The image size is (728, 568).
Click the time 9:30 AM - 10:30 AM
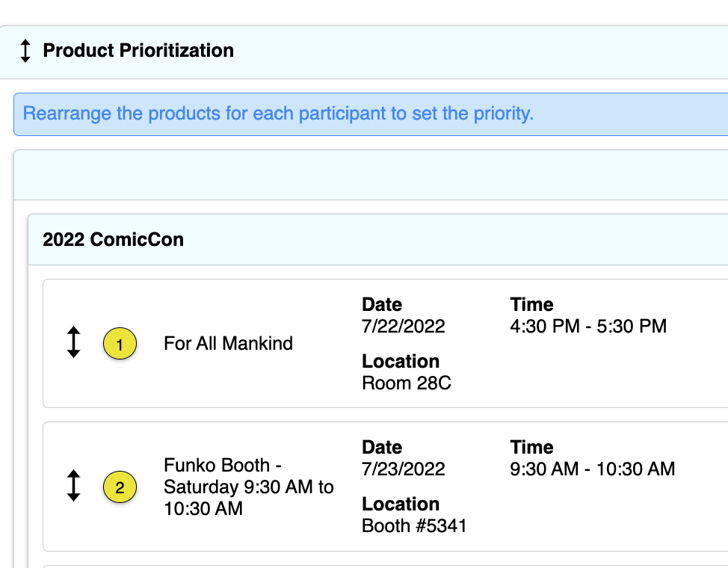coord(593,469)
